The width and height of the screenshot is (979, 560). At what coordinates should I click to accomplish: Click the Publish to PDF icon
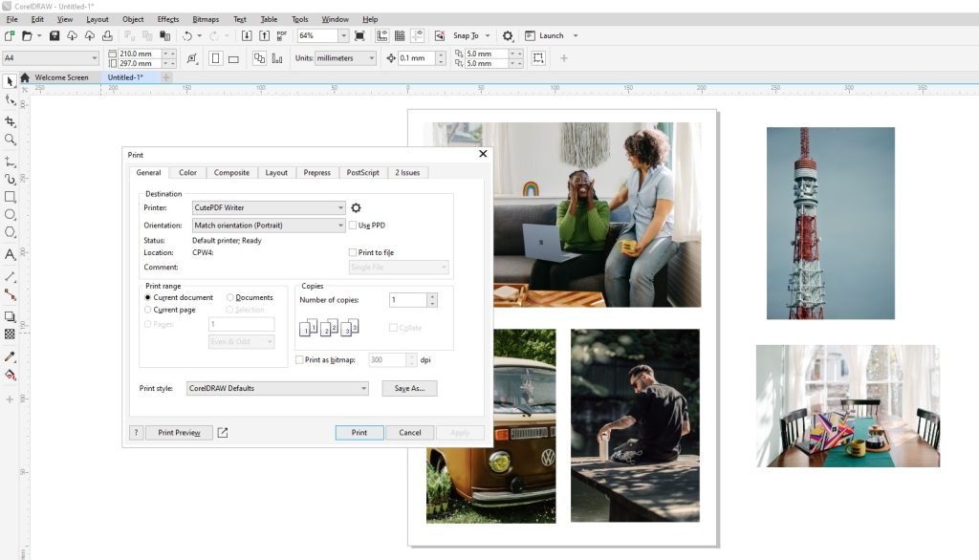281,35
